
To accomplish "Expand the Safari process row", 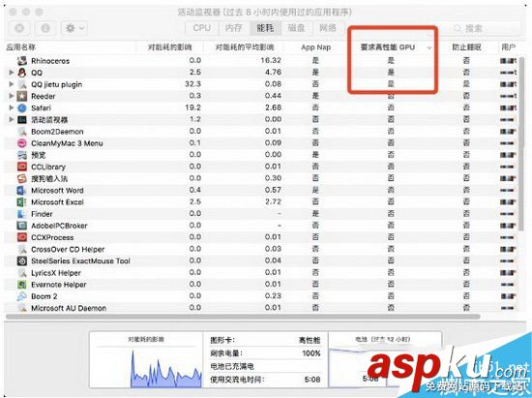I will pos(12,107).
